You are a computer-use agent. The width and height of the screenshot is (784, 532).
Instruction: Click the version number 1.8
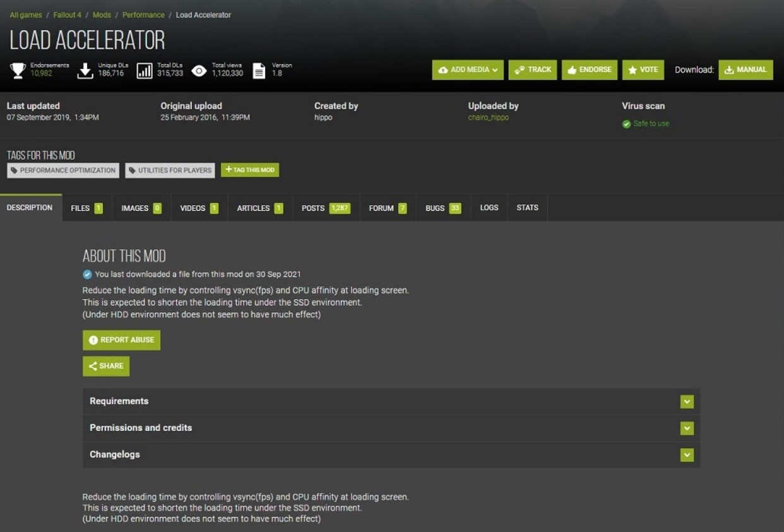coord(276,74)
